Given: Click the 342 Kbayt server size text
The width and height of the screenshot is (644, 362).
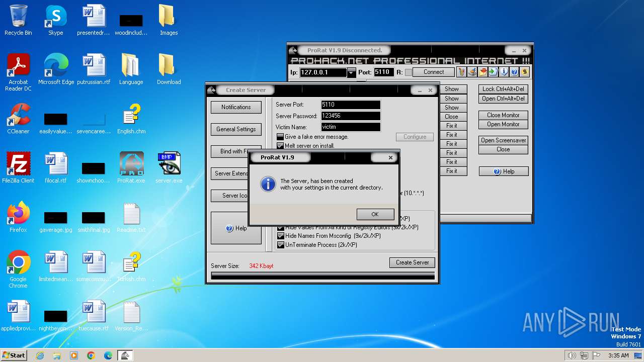Looking at the screenshot, I should 261,266.
